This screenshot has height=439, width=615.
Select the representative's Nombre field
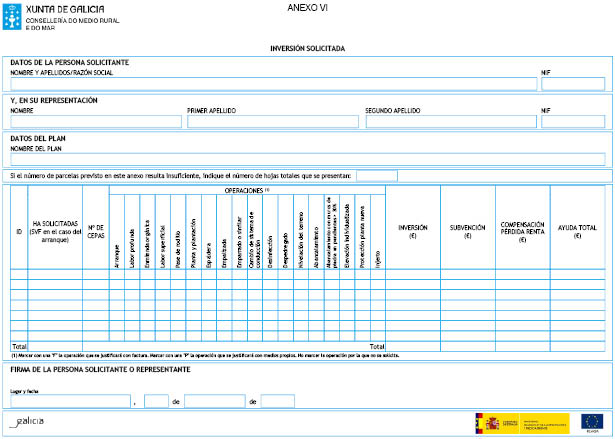tap(96, 122)
